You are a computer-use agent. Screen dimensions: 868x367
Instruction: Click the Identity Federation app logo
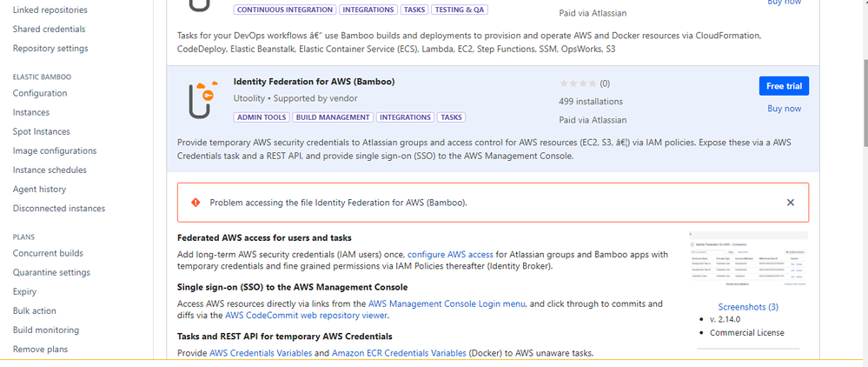202,100
